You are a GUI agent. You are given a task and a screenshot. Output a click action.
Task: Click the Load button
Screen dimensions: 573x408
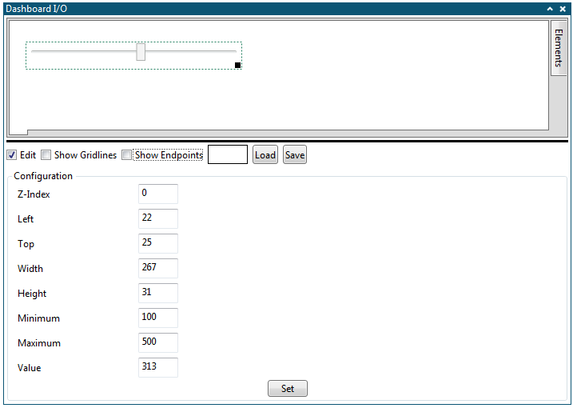click(x=265, y=155)
